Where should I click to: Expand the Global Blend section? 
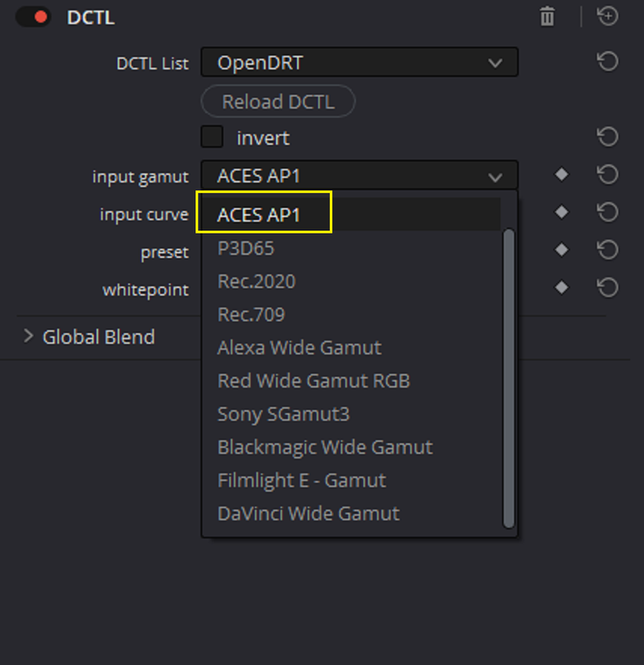click(x=28, y=337)
